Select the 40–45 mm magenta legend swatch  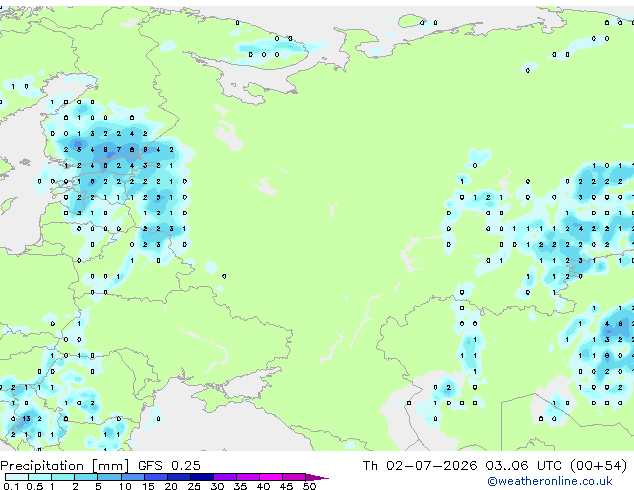point(271,477)
